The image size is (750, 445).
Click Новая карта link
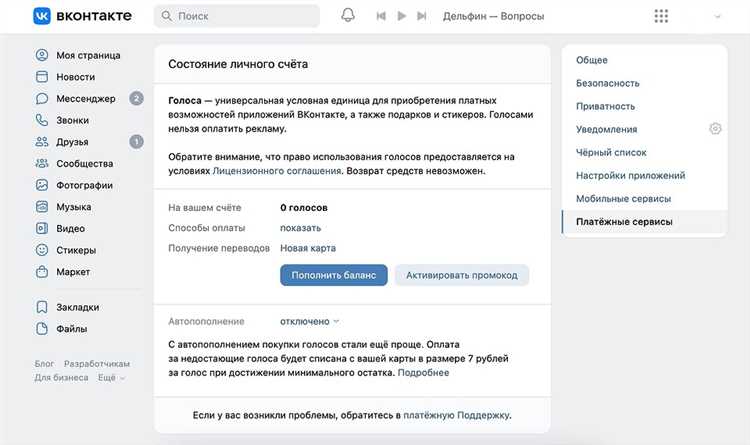coord(308,248)
